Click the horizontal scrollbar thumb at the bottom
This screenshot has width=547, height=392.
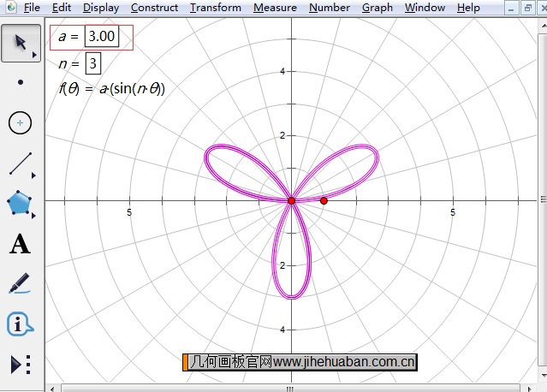click(x=290, y=389)
